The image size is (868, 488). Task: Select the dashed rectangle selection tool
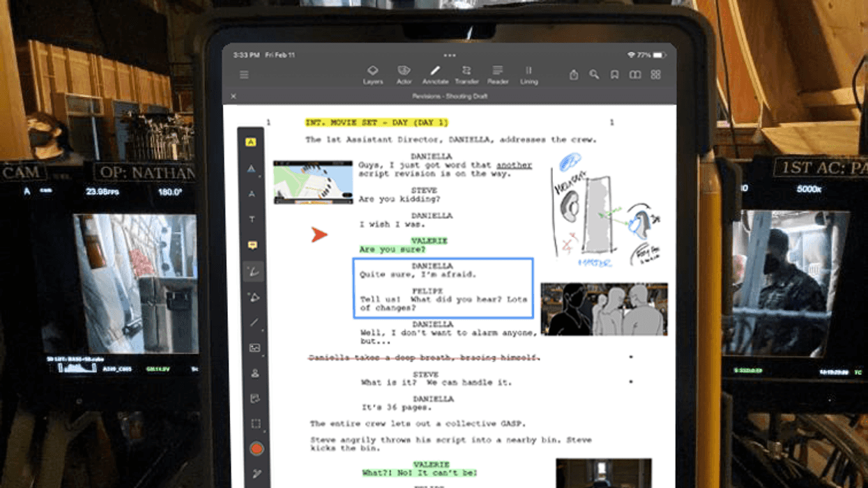tap(256, 424)
